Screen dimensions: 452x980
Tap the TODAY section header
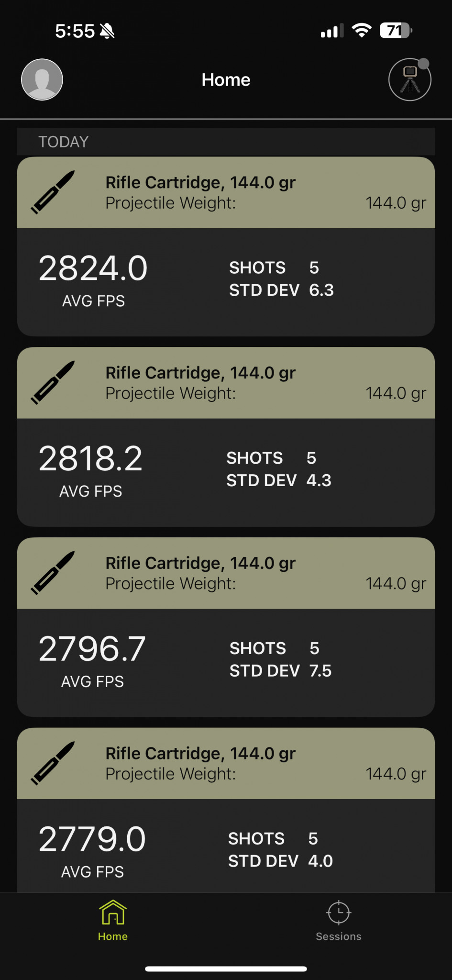click(226, 142)
